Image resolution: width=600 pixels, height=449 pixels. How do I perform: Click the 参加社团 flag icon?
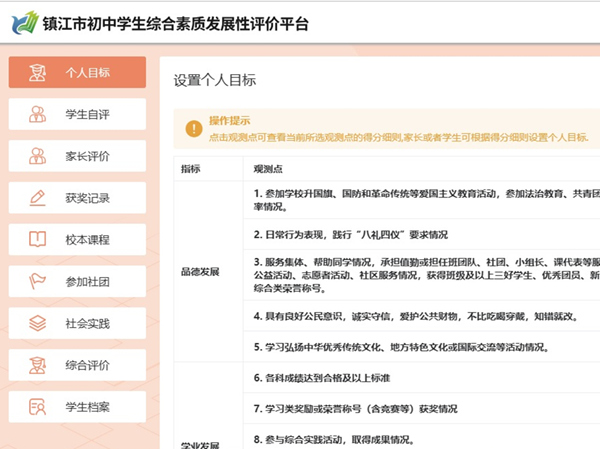[x=38, y=282]
